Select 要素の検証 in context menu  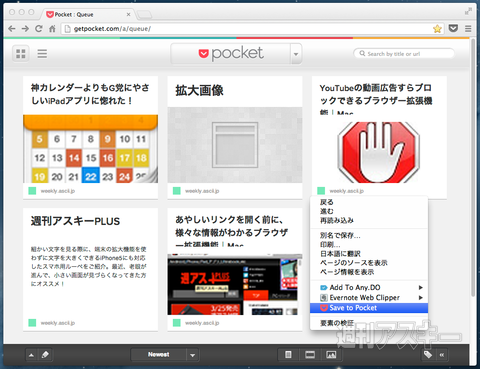pos(369,323)
